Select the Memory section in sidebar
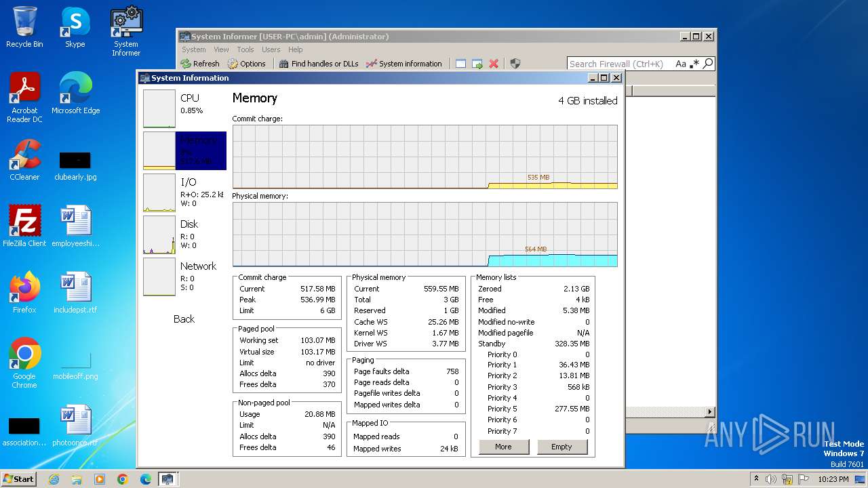 (x=184, y=150)
